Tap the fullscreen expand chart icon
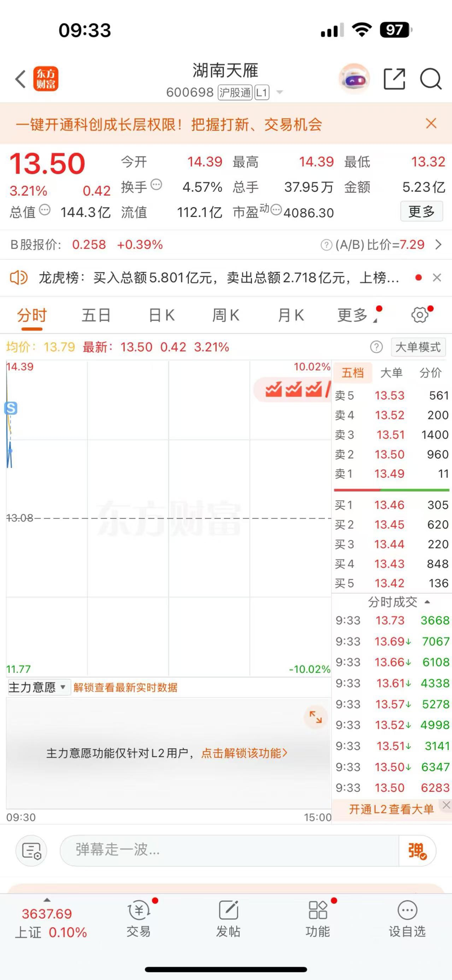This screenshot has width=452, height=980. 316,718
